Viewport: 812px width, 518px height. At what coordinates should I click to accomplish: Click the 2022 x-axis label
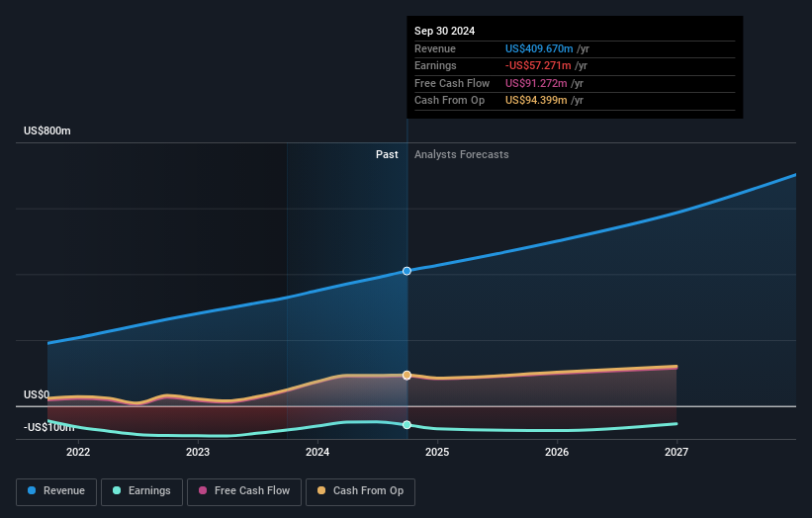point(78,453)
